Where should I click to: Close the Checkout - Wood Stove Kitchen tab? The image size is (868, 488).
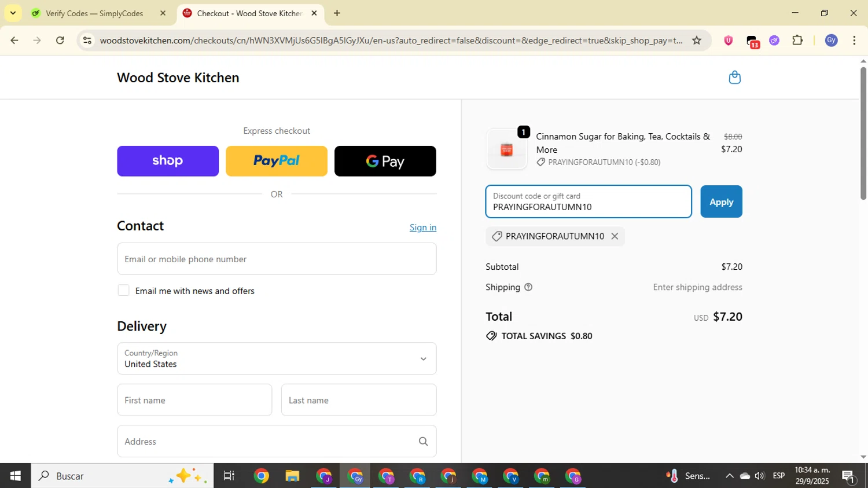(x=314, y=13)
